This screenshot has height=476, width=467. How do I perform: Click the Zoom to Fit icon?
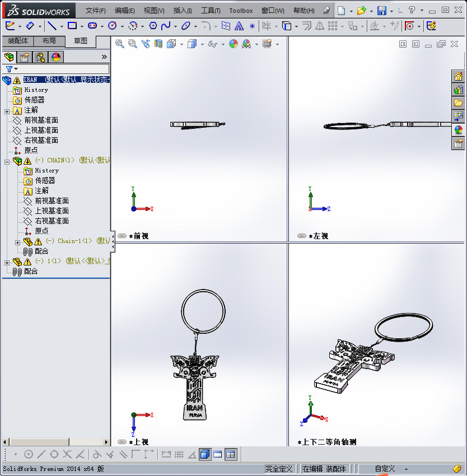(120, 44)
